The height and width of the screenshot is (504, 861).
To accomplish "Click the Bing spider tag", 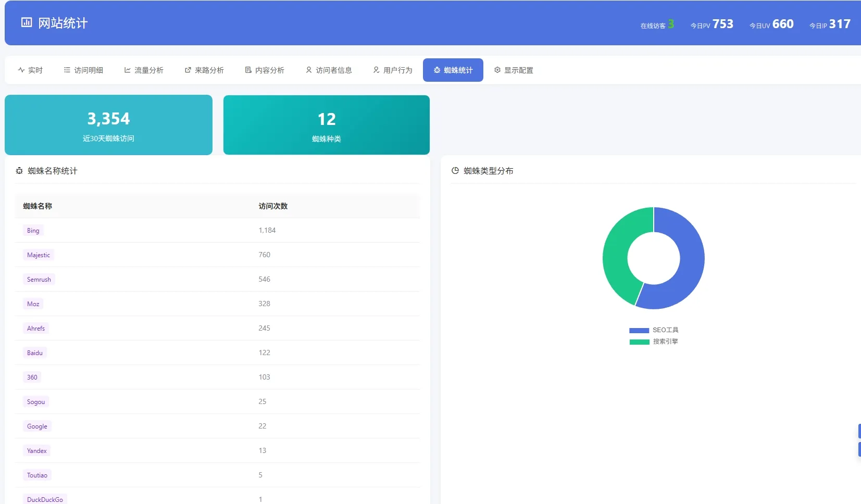I will tap(33, 231).
